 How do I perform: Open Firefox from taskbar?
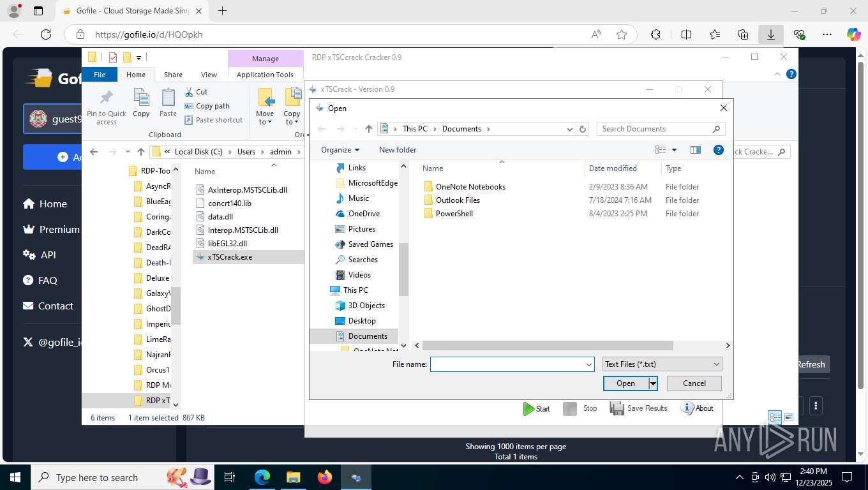[325, 477]
